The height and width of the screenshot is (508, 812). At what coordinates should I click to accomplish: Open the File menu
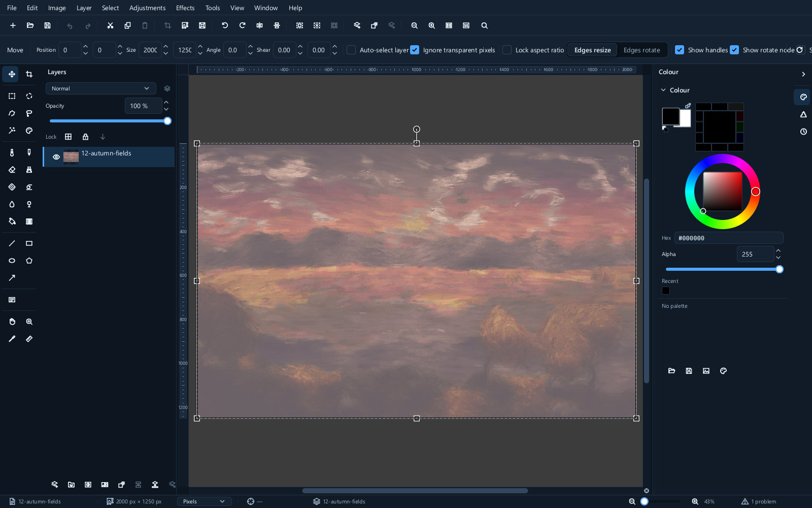click(12, 8)
